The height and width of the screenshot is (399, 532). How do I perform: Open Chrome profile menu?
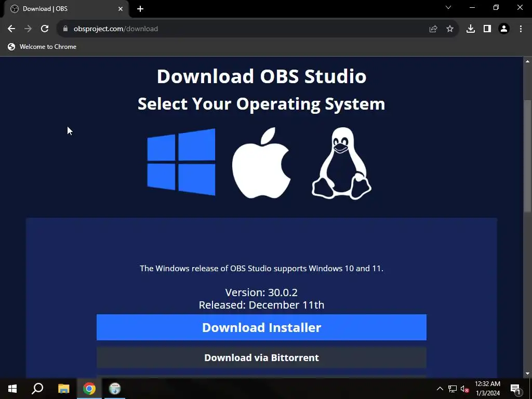[x=504, y=29]
